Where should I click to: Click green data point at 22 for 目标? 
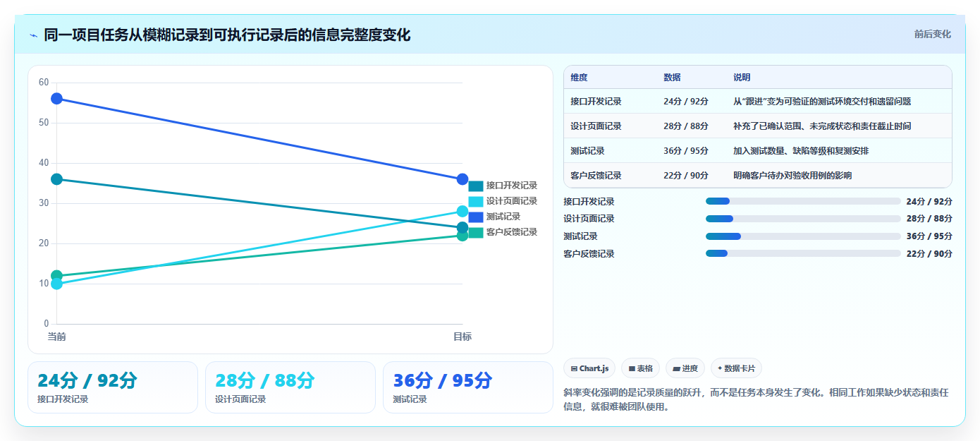click(463, 236)
